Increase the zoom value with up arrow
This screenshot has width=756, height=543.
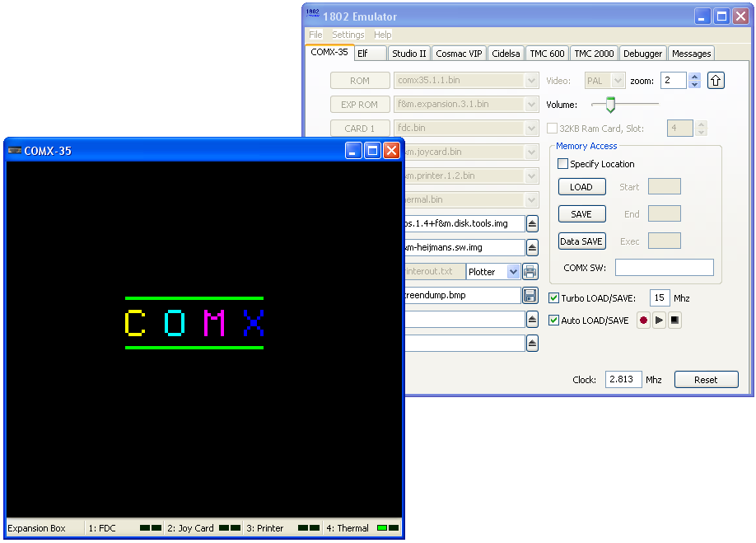click(695, 77)
